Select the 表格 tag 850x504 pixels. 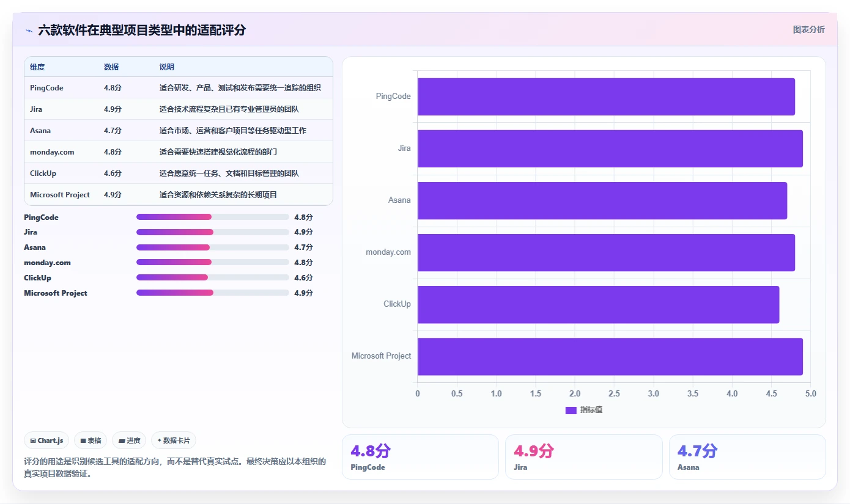pyautogui.click(x=91, y=440)
